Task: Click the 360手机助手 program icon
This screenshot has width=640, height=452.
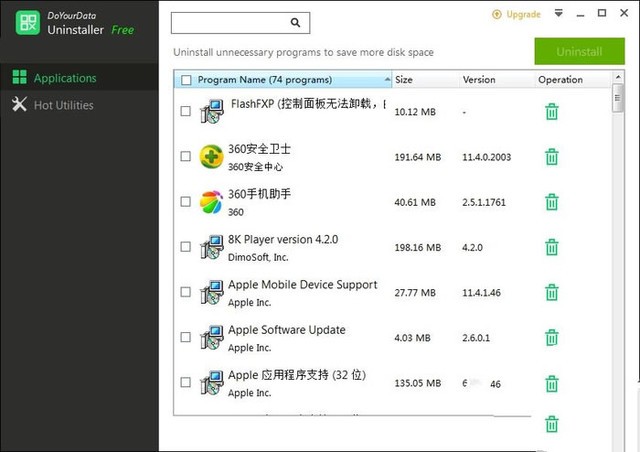Action: point(211,202)
